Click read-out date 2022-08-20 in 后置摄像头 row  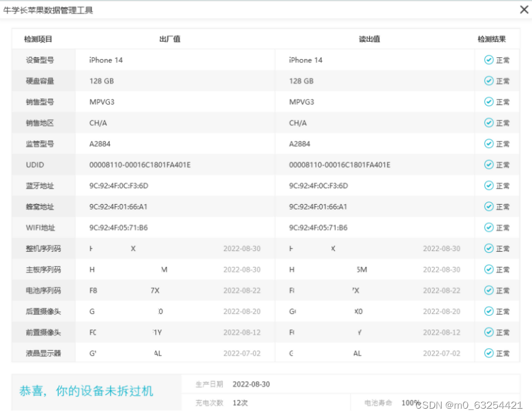(x=442, y=311)
